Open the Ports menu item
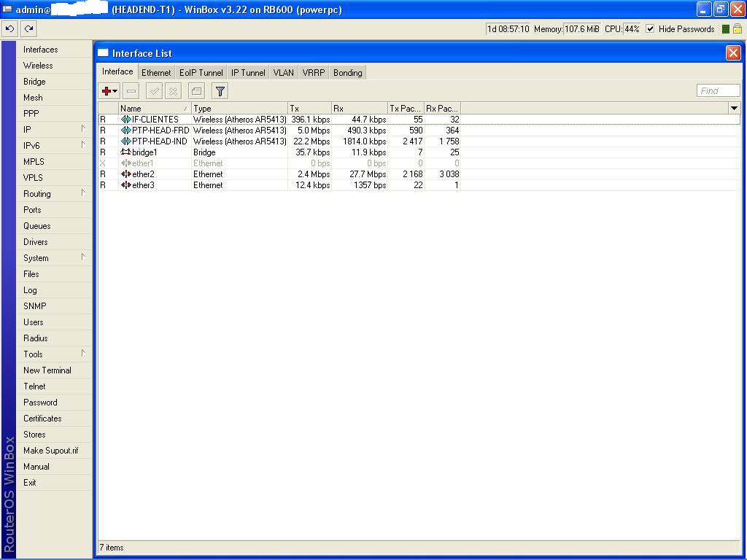Viewport: 747px width, 560px height. (x=54, y=209)
